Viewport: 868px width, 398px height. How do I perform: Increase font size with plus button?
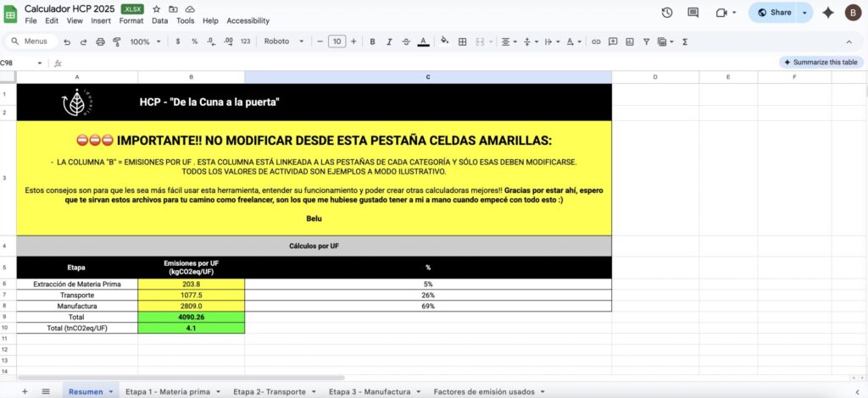click(x=353, y=41)
